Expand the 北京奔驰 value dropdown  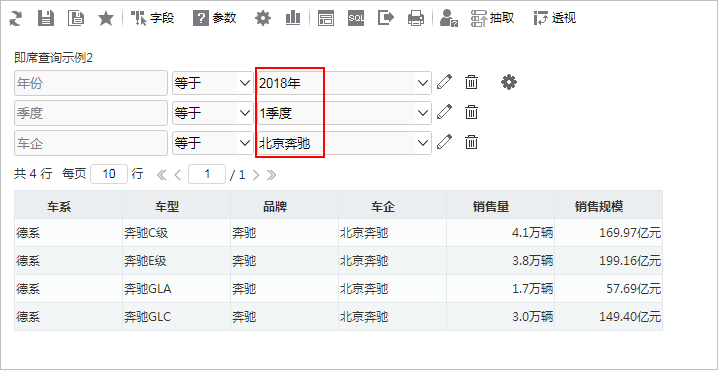[422, 143]
